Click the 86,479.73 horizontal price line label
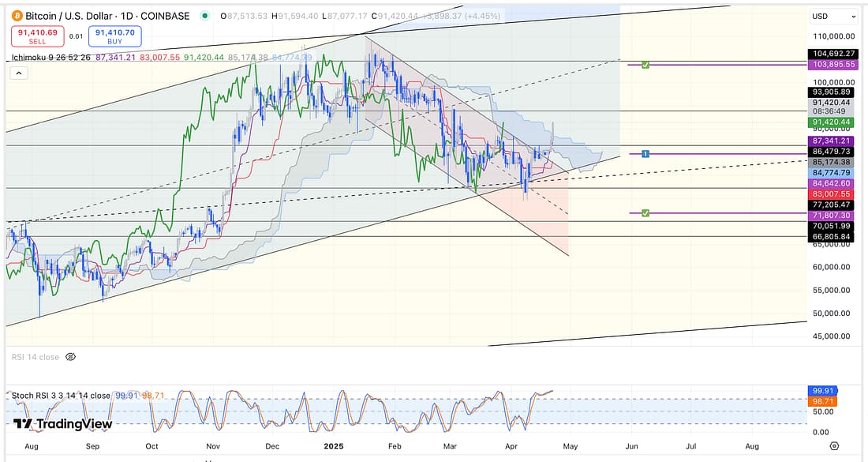 [x=829, y=151]
